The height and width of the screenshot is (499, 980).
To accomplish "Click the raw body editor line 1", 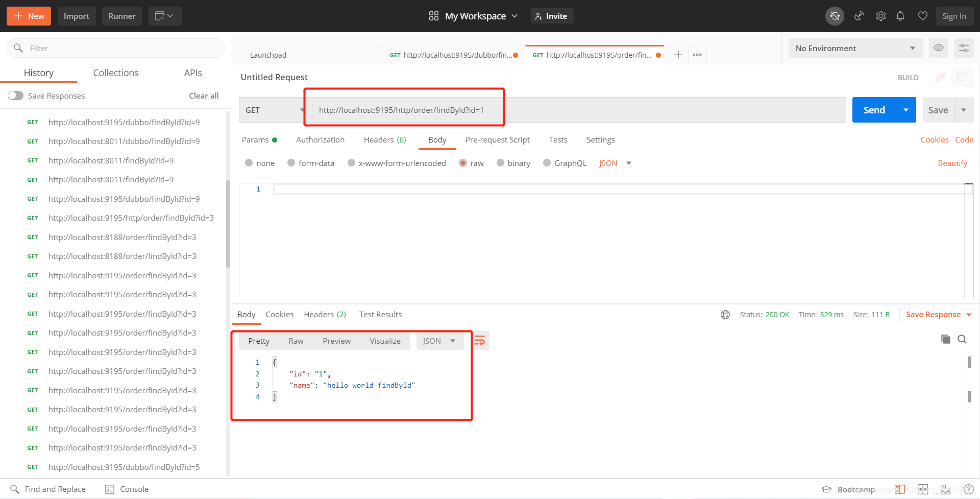I will 619,189.
